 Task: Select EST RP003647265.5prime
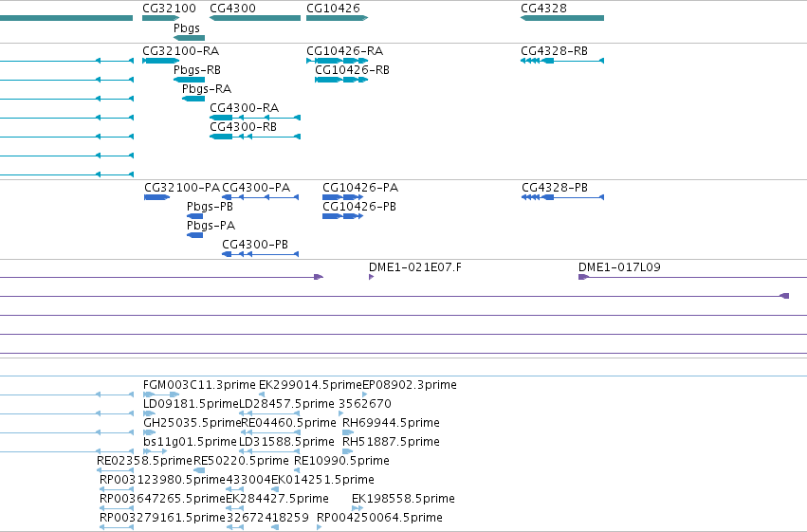pyautogui.click(x=117, y=508)
